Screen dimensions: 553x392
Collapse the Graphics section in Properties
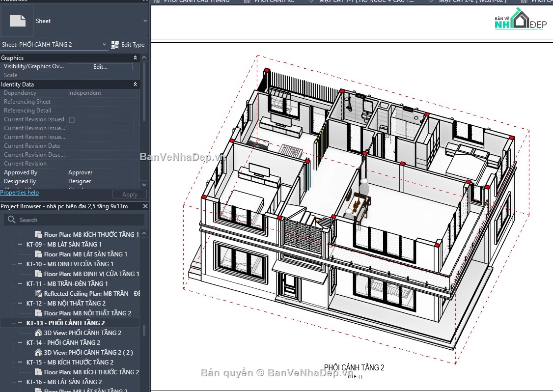pyautogui.click(x=135, y=57)
